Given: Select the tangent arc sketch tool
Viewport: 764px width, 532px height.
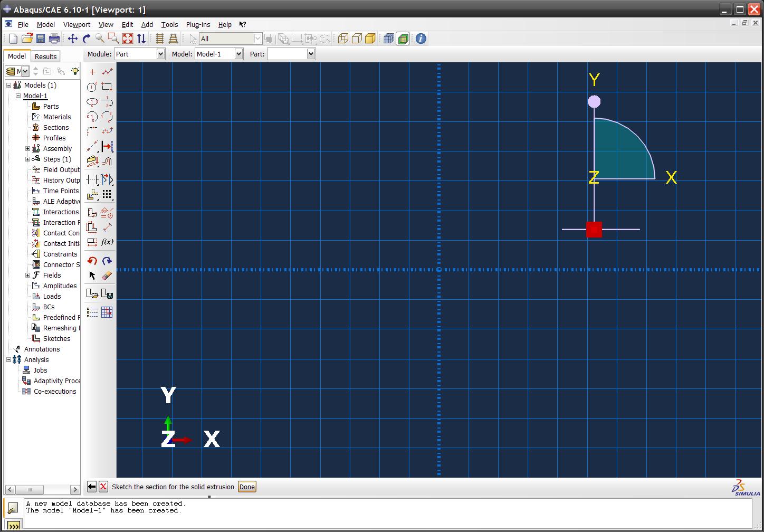Looking at the screenshot, I should pyautogui.click(x=107, y=102).
